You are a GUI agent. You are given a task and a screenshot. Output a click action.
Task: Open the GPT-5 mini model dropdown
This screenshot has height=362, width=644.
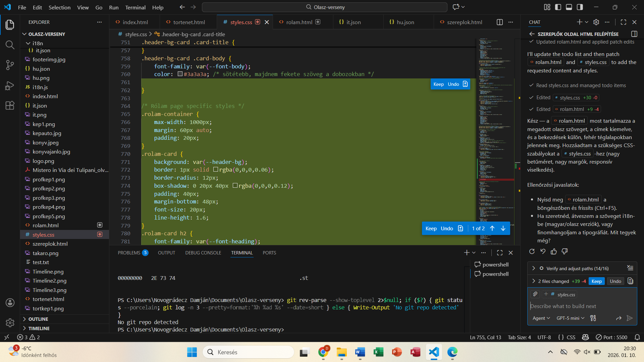click(x=571, y=318)
